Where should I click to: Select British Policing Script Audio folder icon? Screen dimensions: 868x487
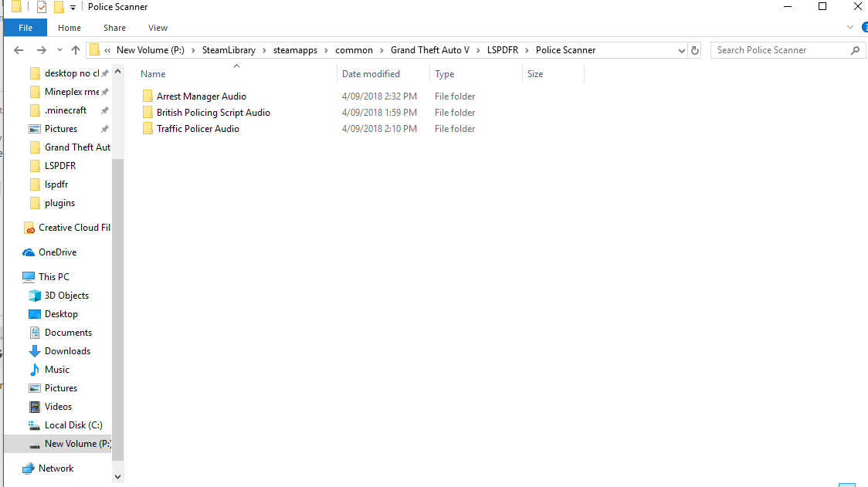(147, 113)
